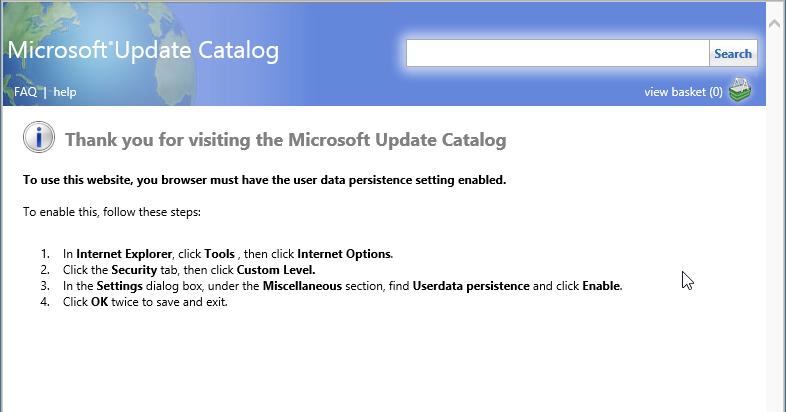Click the bold "Custom Level." text
786x412 pixels.
click(276, 269)
